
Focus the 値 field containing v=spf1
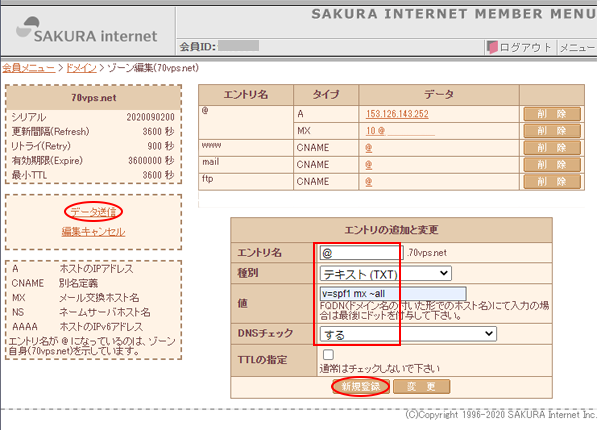click(393, 294)
